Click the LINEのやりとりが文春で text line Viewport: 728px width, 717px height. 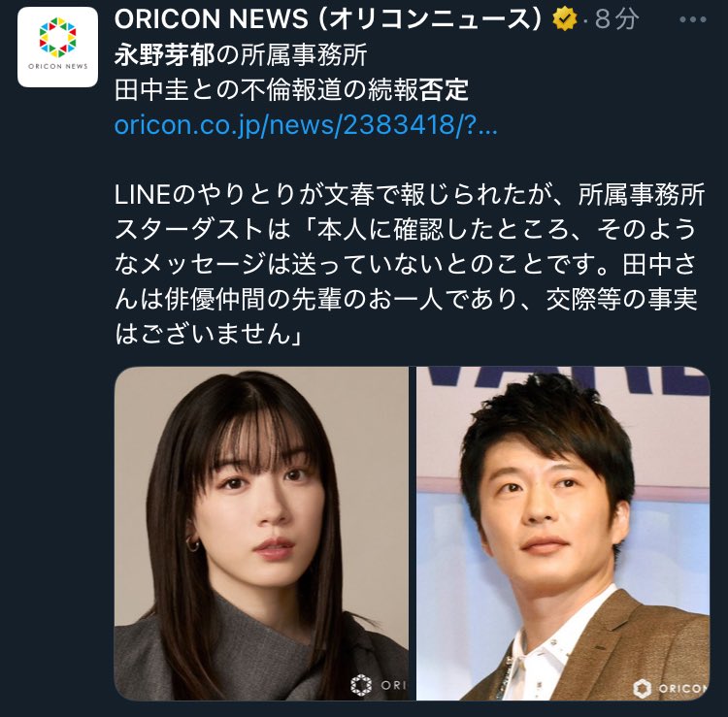coord(410,194)
